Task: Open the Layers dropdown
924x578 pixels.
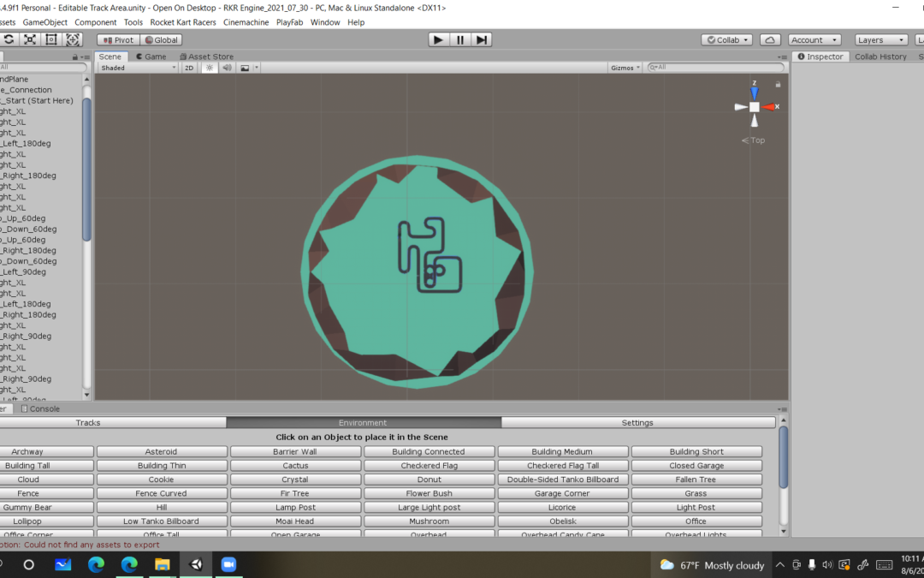Action: [881, 40]
